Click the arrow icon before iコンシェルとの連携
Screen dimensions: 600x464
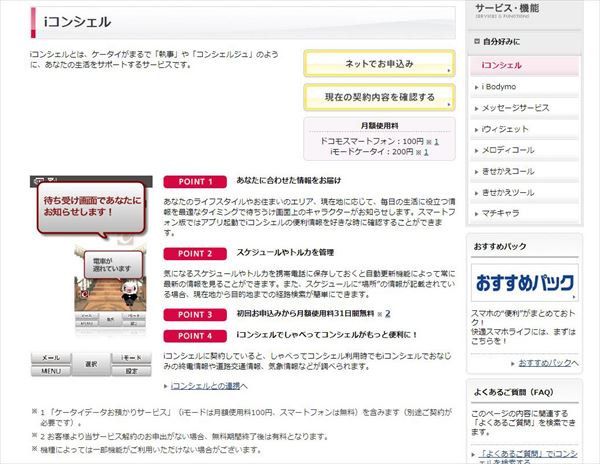click(x=166, y=386)
